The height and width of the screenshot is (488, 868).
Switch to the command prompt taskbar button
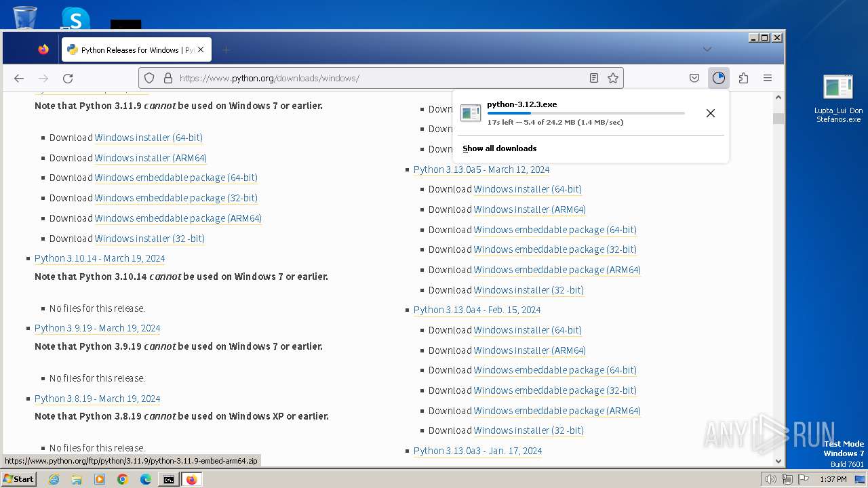coord(168,479)
